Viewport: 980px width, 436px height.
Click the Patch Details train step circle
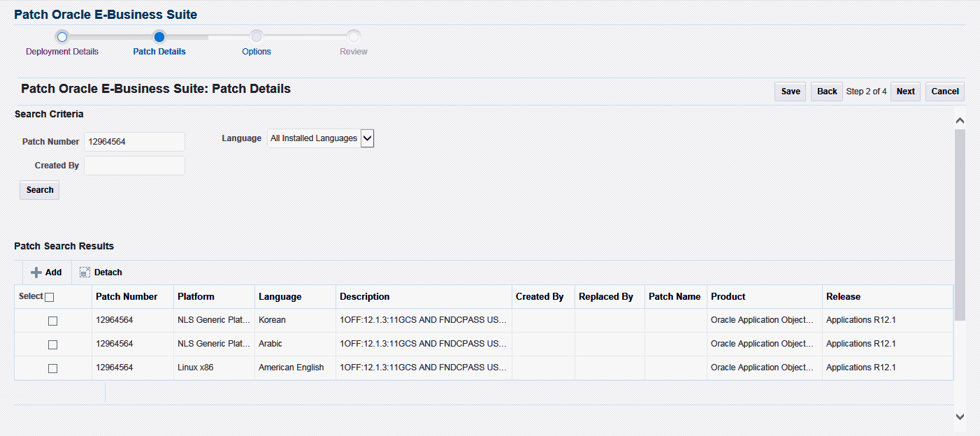pos(159,36)
